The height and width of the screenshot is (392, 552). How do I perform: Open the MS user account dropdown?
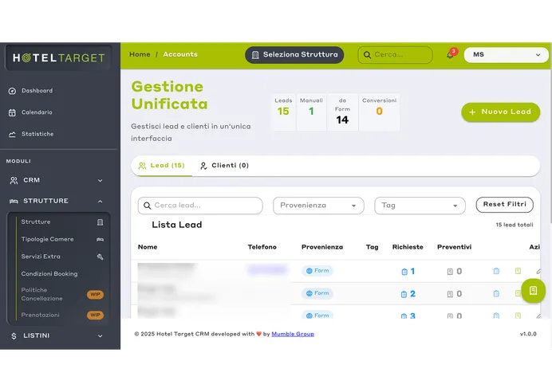pos(506,55)
